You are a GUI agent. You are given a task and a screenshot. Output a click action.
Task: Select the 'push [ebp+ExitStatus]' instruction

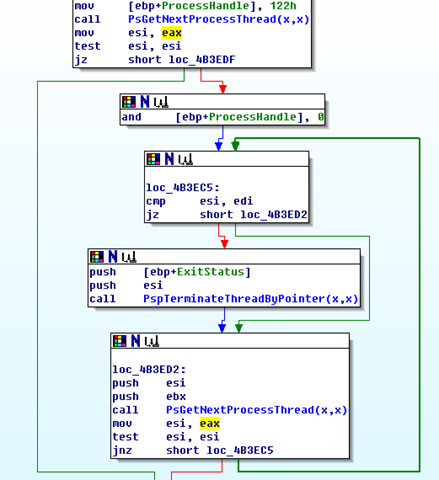click(x=170, y=272)
